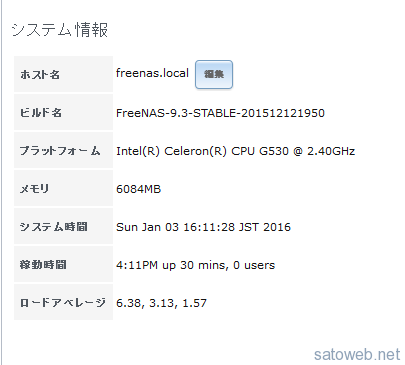Click the システム情報 heading
405x365 pixels.
pos(60,30)
